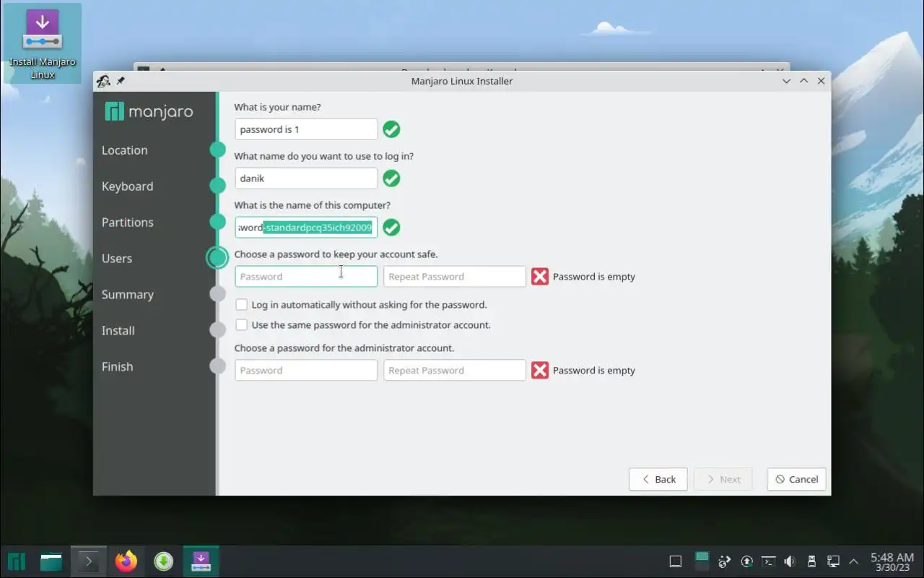Open the volume control in tray
This screenshot has width=924, height=578.
click(x=790, y=561)
